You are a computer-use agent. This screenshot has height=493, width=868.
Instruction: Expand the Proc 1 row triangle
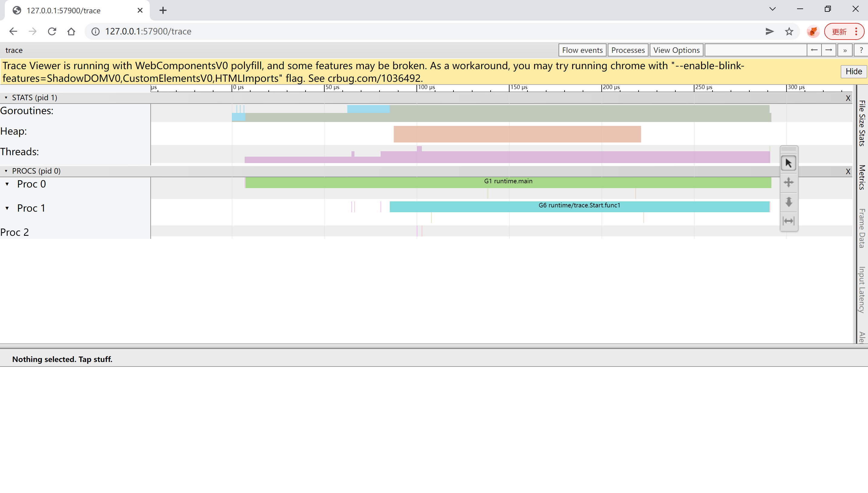[x=7, y=208]
